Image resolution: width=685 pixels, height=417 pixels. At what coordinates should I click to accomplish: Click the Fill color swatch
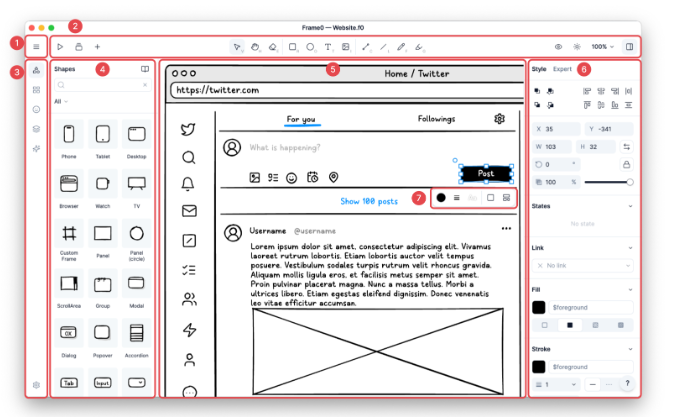[x=539, y=308]
